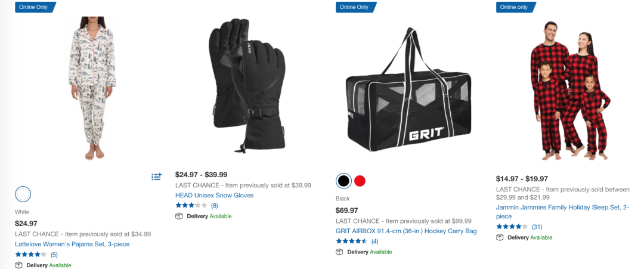Click delivery box icon under Jammin Jammies set
This screenshot has width=644, height=269.
500,237
